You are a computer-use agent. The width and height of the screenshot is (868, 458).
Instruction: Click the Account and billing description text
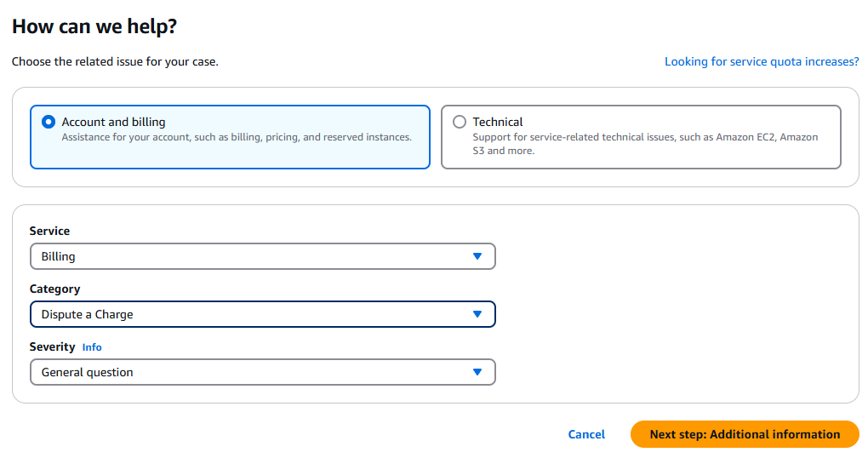click(237, 137)
